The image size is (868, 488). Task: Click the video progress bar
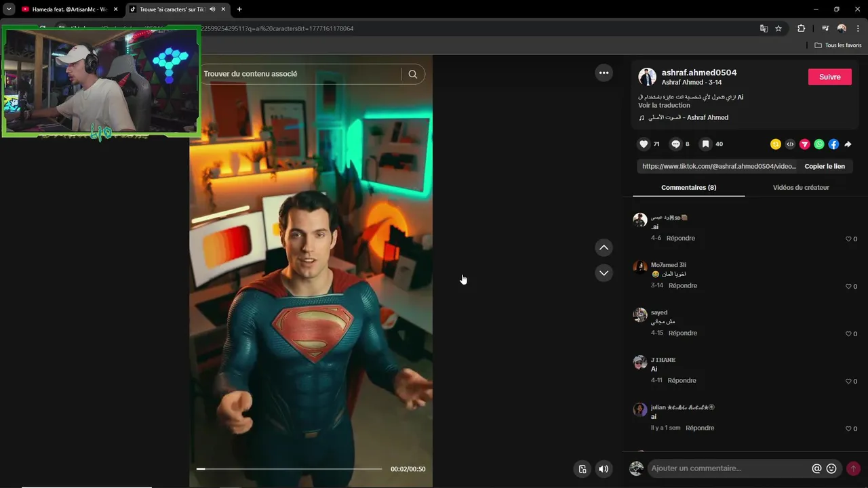(x=289, y=468)
